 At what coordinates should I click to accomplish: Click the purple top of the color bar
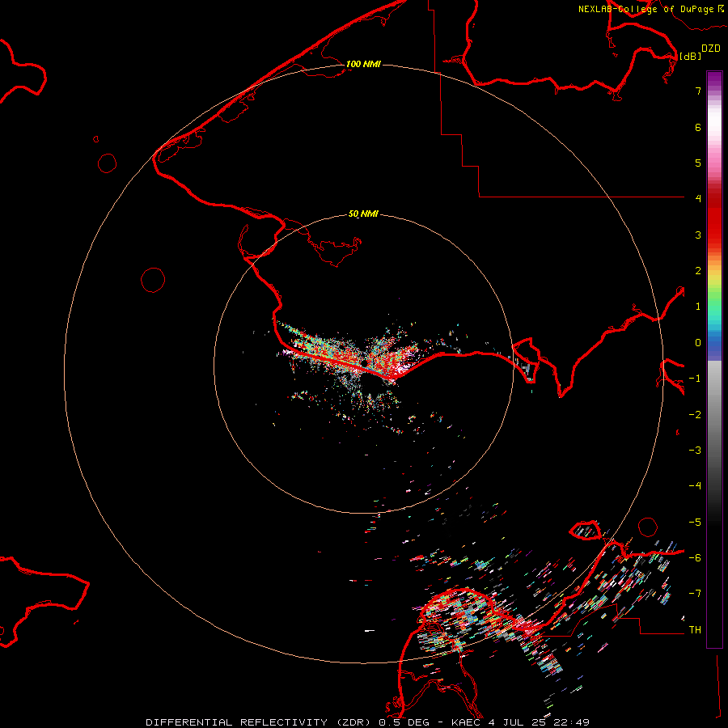click(714, 79)
